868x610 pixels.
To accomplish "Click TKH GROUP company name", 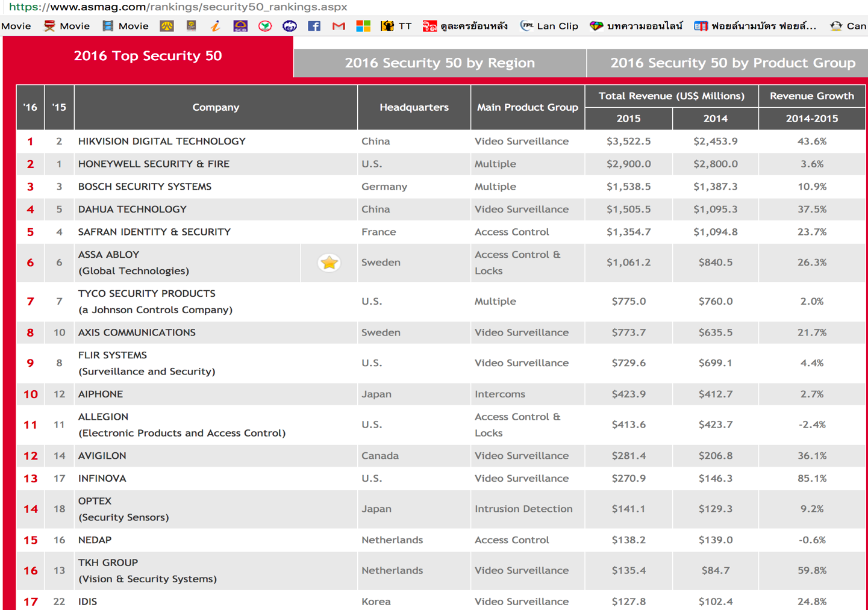I will [108, 562].
